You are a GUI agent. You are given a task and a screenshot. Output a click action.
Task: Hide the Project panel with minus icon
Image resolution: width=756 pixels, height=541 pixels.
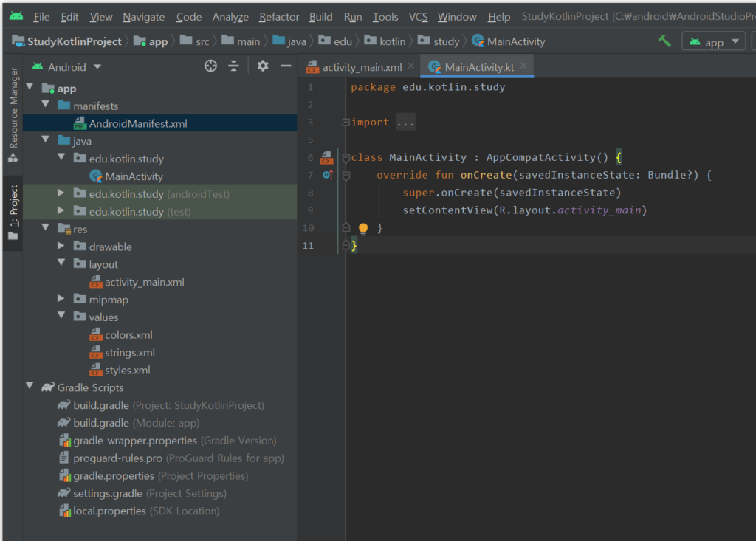[x=286, y=66]
